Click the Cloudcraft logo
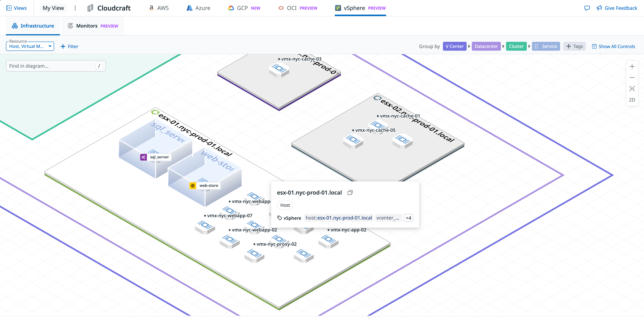644x317 pixels. [109, 8]
